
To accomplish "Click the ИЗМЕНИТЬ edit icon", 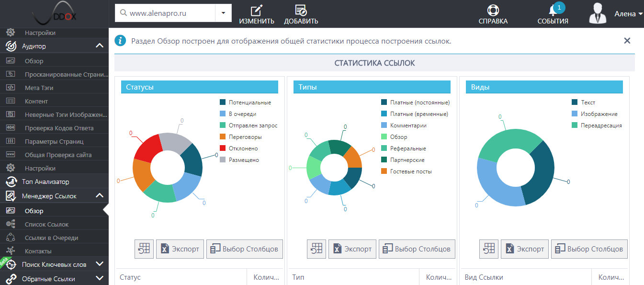I will coord(257,10).
